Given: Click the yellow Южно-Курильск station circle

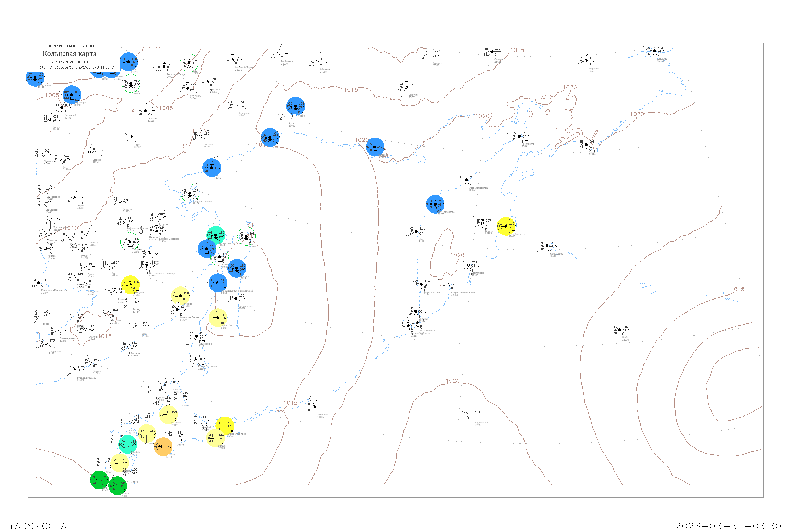Looking at the screenshot, I should pyautogui.click(x=225, y=426).
